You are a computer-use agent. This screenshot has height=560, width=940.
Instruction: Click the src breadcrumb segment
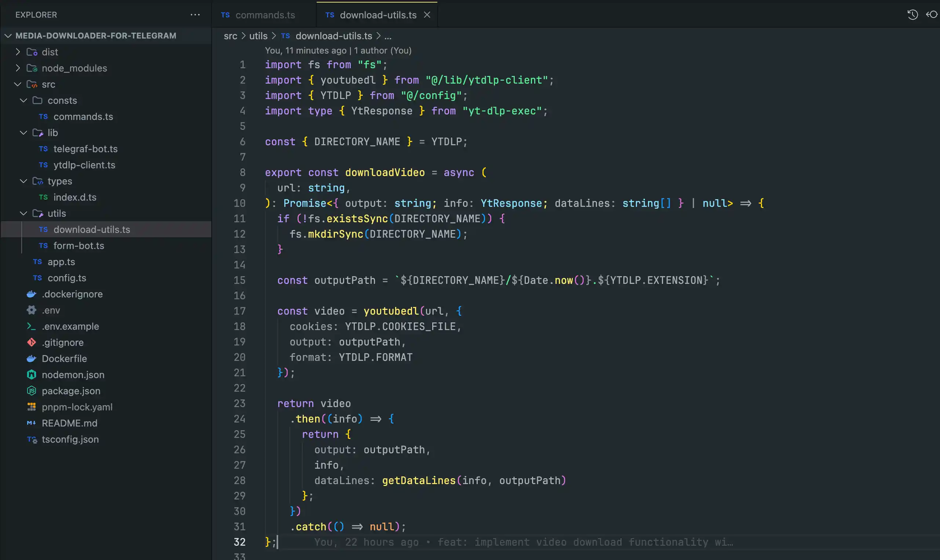[x=230, y=36]
